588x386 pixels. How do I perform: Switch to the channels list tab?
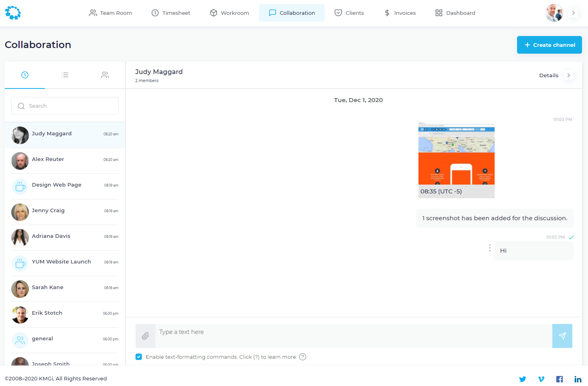pos(65,75)
